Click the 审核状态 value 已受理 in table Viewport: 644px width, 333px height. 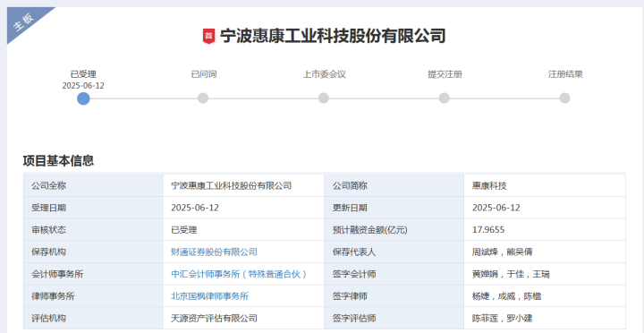(x=243, y=230)
